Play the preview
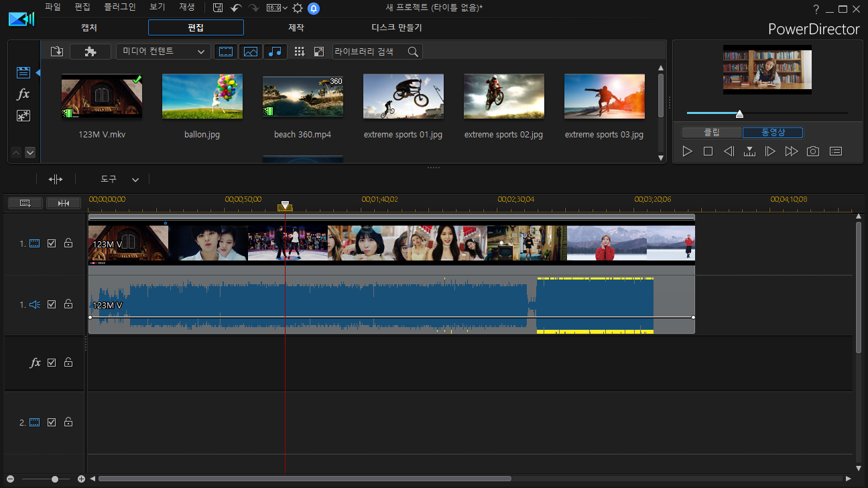Image resolution: width=868 pixels, height=488 pixels. point(687,151)
